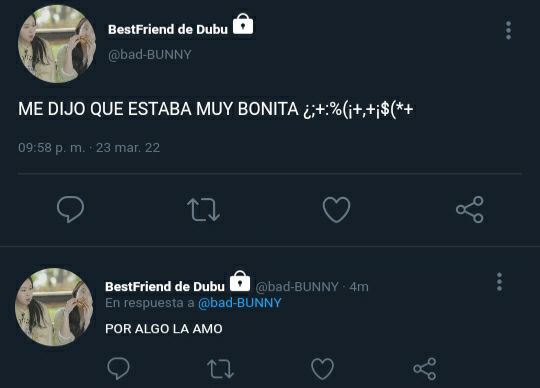
Task: Share the POR ALGO LA AMO reply
Action: (425, 369)
